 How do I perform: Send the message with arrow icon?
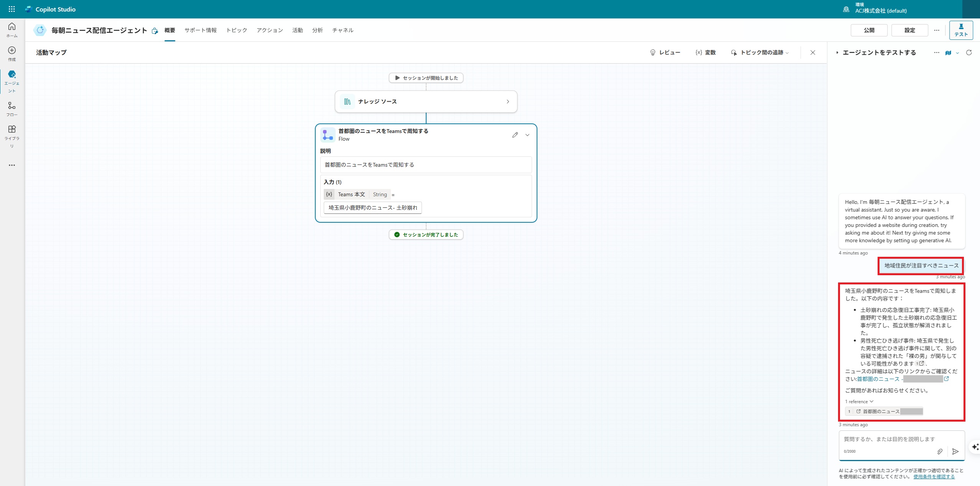955,452
